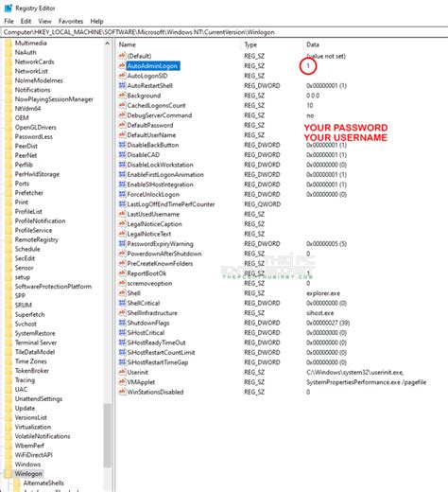
Task: Select the Terminal Server key
Action: pos(36,343)
